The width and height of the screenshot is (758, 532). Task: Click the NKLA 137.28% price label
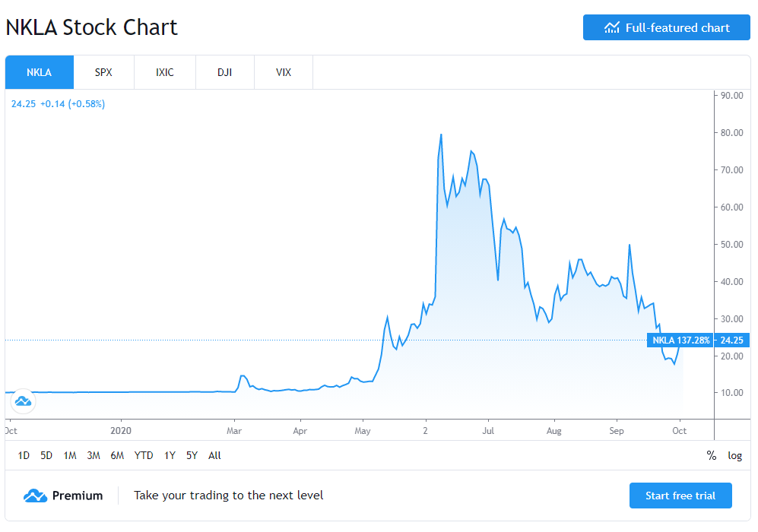click(x=680, y=340)
